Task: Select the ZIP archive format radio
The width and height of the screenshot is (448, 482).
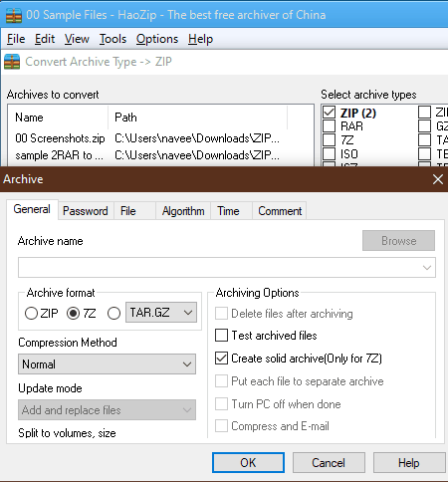Action: [31, 313]
